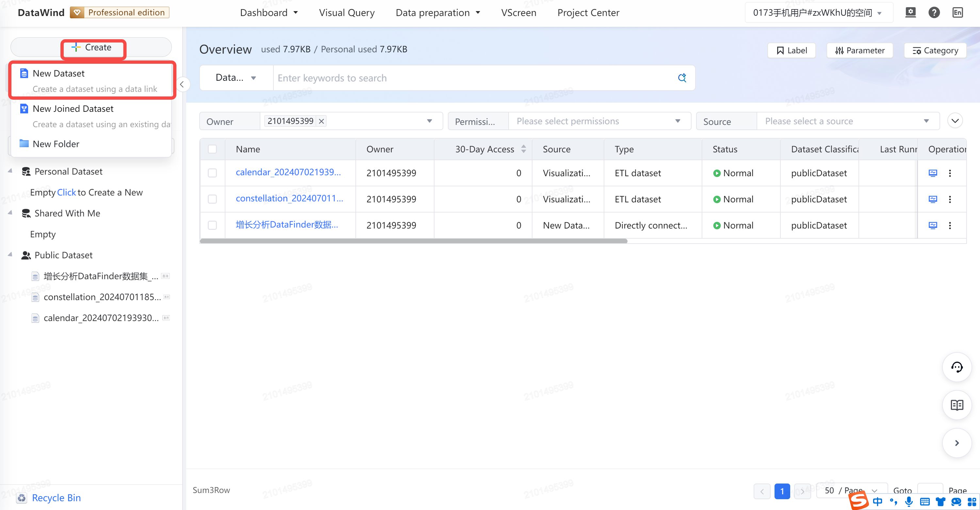The height and width of the screenshot is (510, 980).
Task: Click the Label button
Action: (x=791, y=50)
